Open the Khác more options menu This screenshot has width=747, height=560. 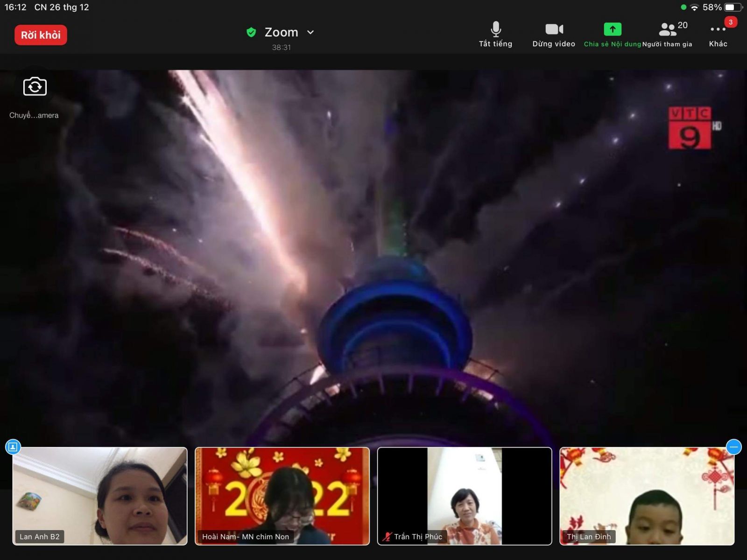(x=718, y=35)
